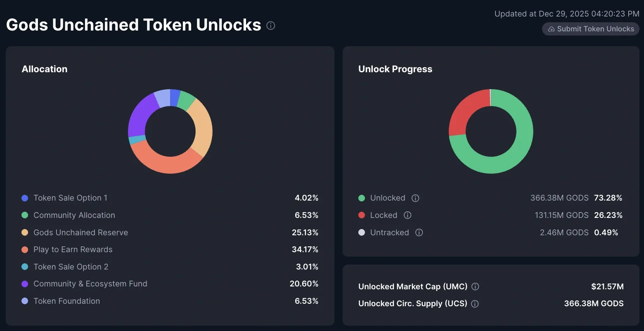Select the orange Play to Earn pie segment
644x331 pixels.
coord(169,164)
